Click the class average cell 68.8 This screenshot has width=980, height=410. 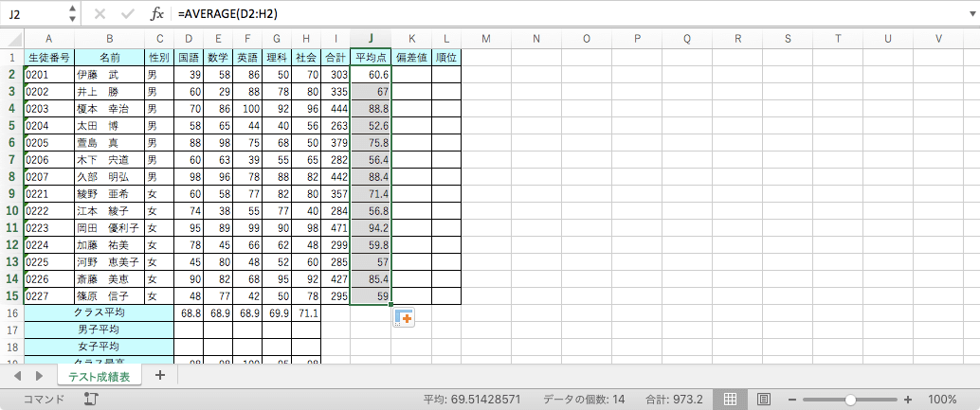(189, 312)
